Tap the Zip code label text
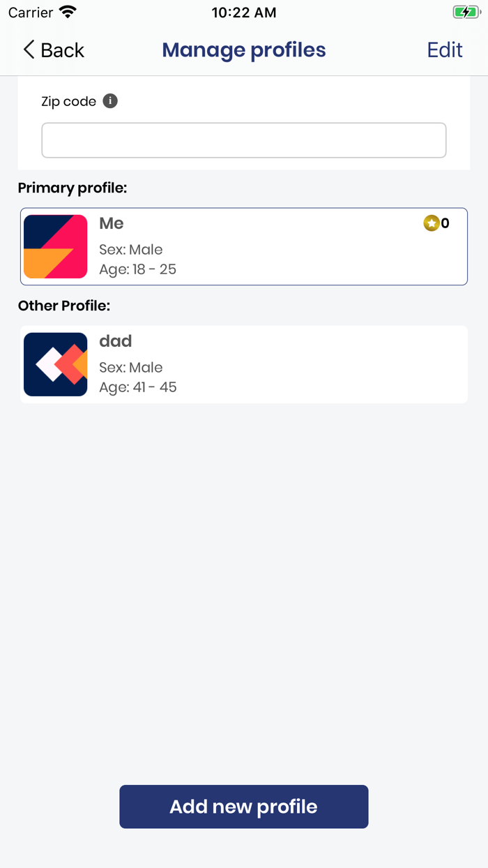488x868 pixels. 69,101
